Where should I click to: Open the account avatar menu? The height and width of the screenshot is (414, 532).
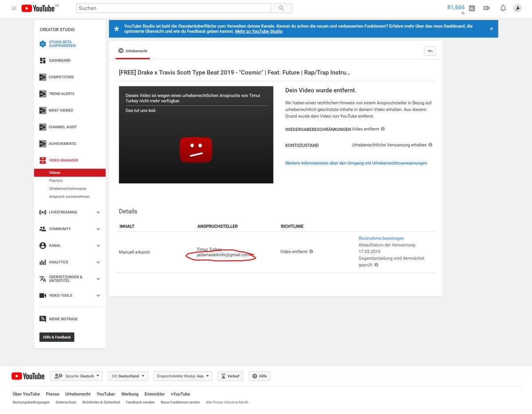tap(517, 8)
